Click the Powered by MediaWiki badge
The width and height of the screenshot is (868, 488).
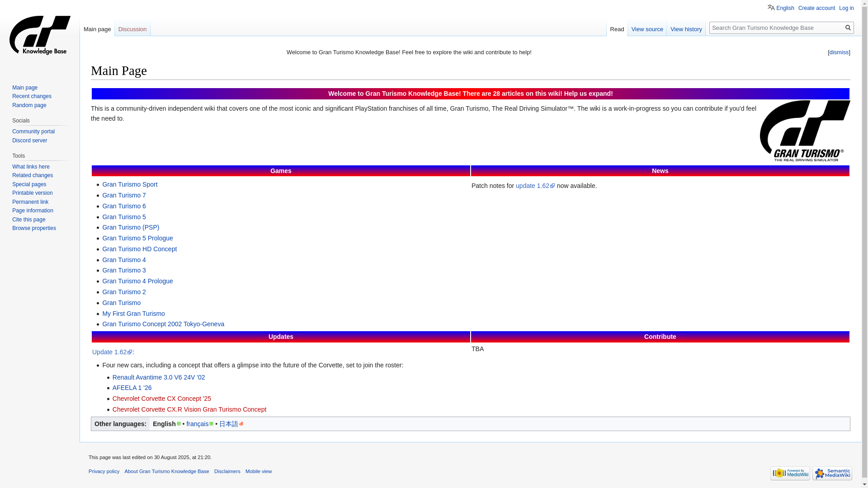(790, 473)
